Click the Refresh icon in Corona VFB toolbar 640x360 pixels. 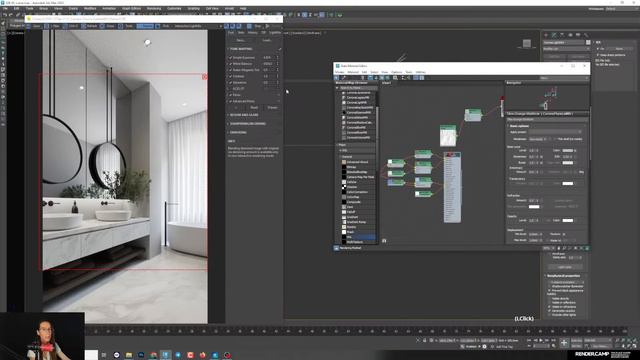pos(84,26)
